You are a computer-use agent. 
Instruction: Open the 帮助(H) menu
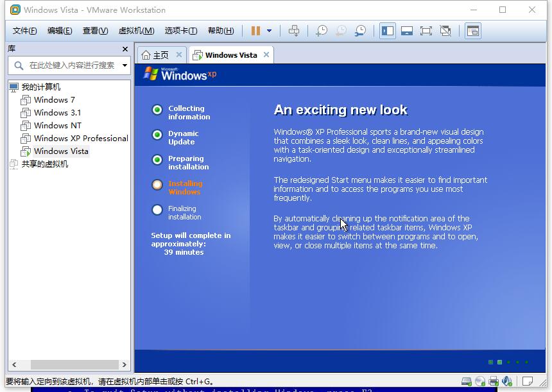click(221, 31)
